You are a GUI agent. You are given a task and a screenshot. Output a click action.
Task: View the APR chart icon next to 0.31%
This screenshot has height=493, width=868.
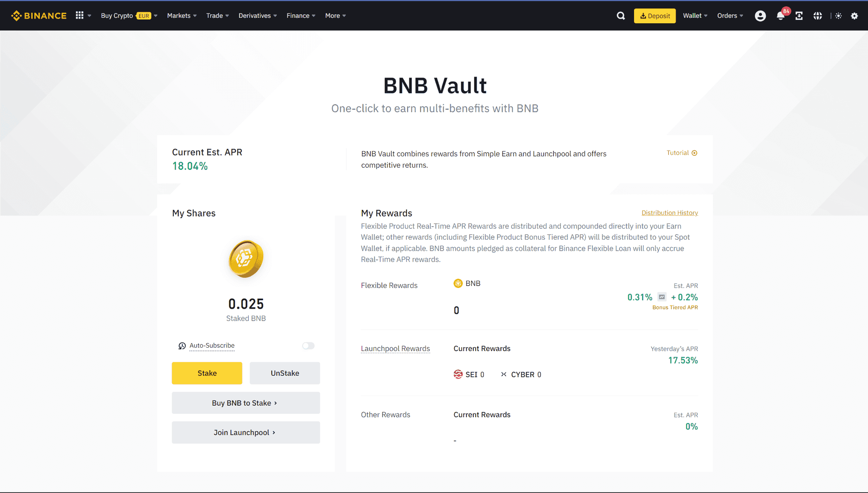pyautogui.click(x=662, y=297)
